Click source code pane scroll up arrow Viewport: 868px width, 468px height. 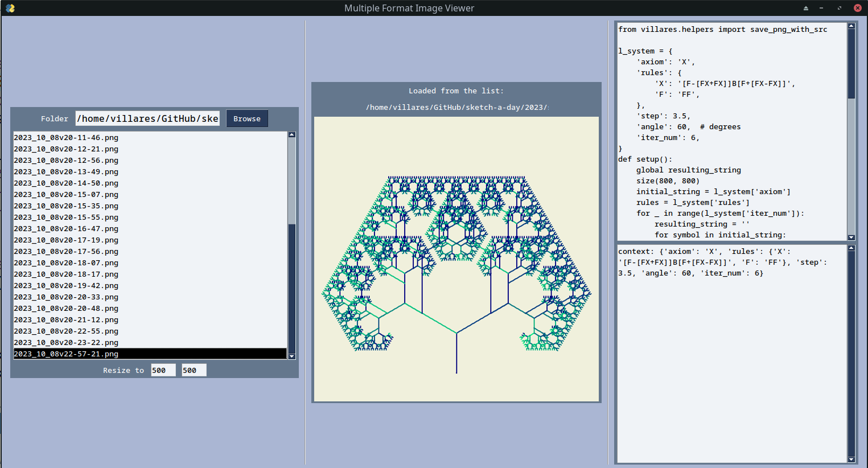851,26
